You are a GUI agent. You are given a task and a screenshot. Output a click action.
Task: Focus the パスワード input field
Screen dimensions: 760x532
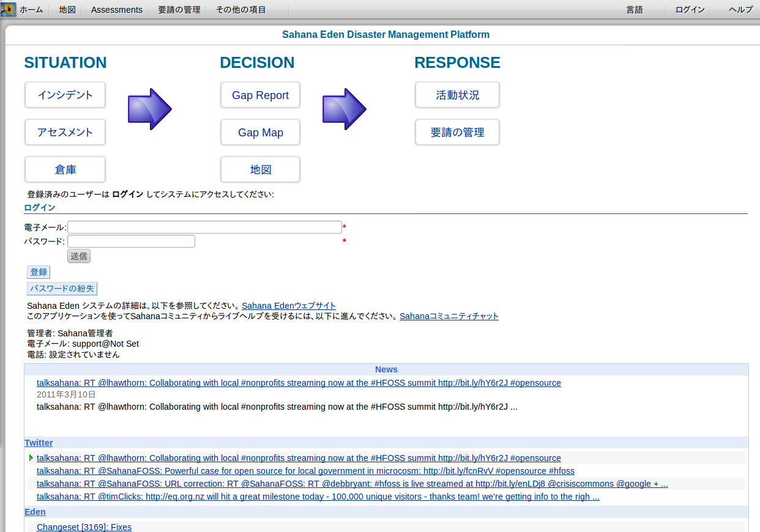(131, 241)
